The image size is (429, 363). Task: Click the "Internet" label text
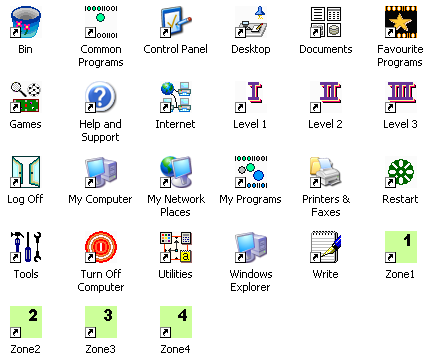[x=175, y=124]
